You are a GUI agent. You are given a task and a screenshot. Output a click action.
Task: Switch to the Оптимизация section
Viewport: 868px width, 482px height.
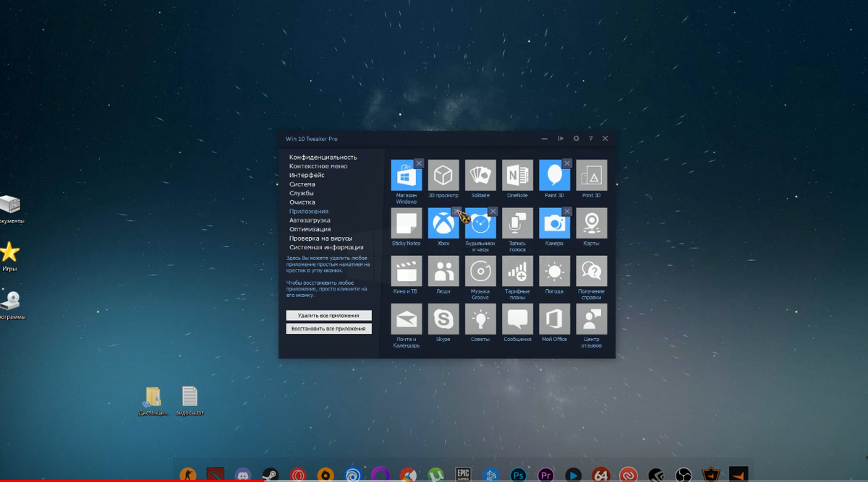coord(310,229)
